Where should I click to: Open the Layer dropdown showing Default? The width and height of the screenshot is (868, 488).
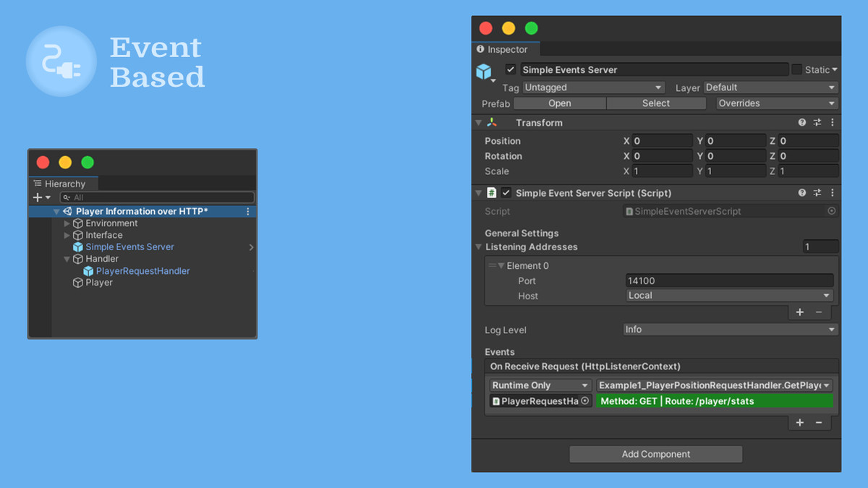point(770,87)
